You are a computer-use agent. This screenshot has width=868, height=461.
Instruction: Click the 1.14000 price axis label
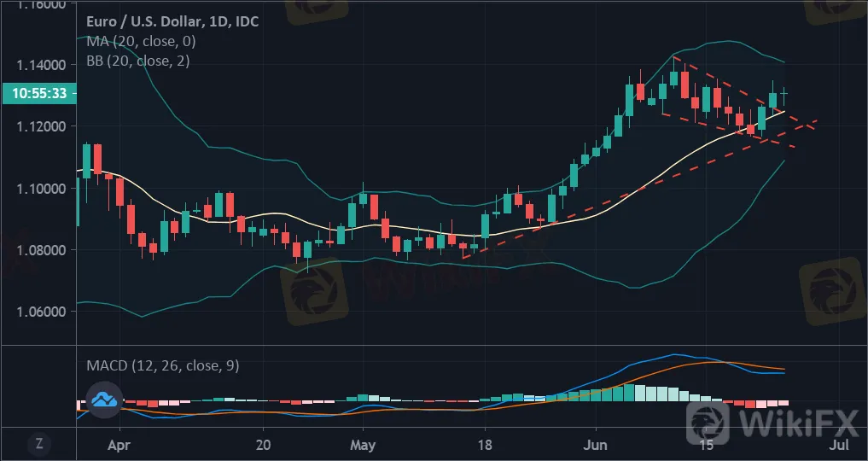41,65
